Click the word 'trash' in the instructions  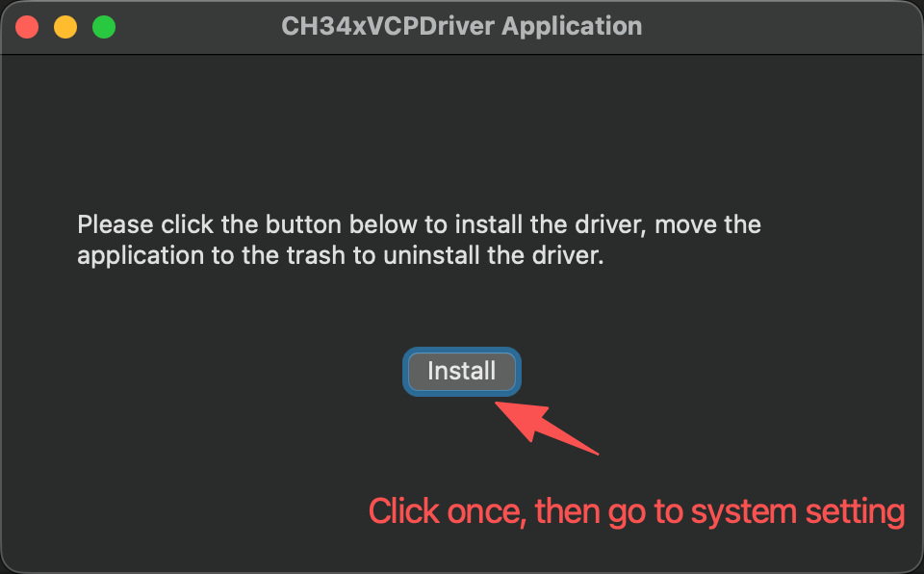[316, 255]
